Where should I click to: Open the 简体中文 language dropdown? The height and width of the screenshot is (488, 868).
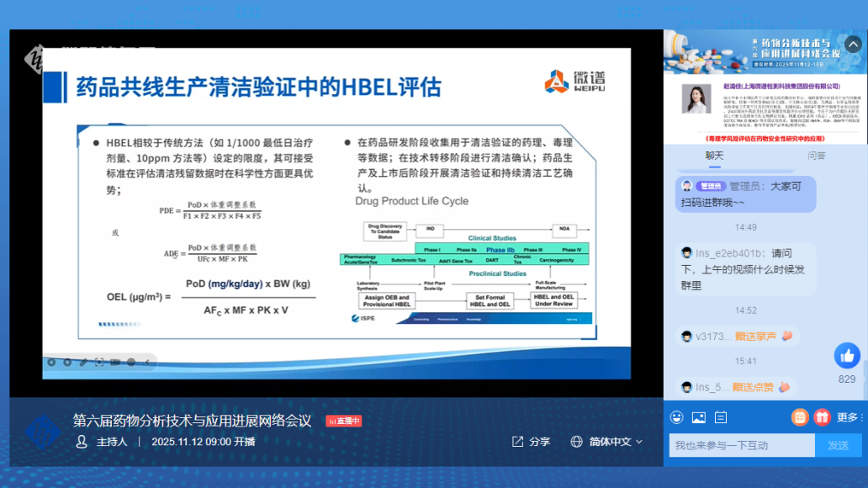pos(606,442)
